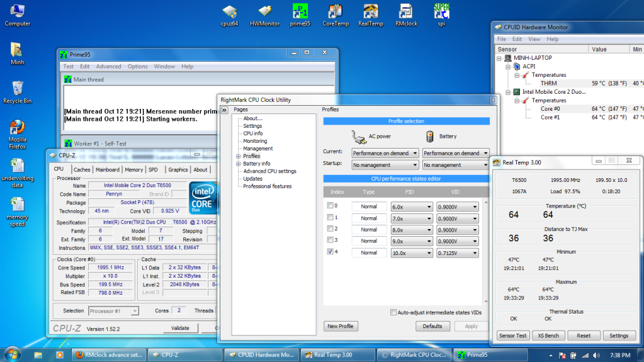Open FID 10.0x dropdown for index 4
This screenshot has width=644, height=362.
tap(412, 253)
